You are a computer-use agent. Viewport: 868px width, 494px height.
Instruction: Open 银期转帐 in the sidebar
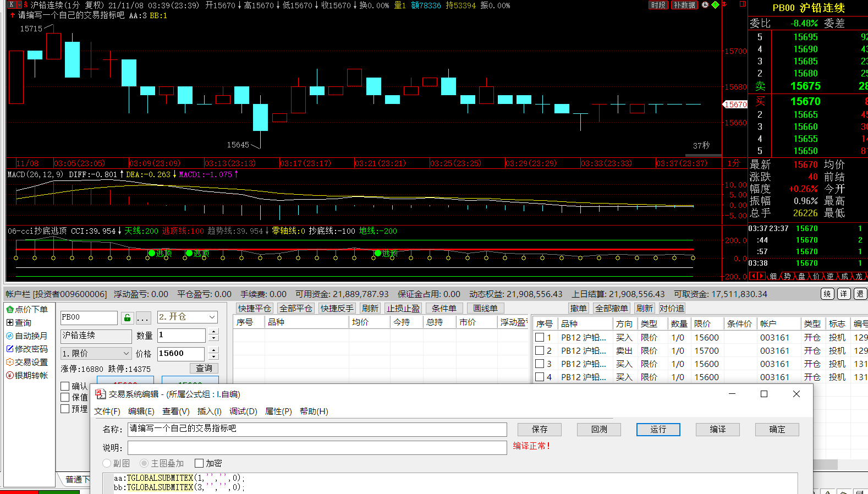(26, 375)
